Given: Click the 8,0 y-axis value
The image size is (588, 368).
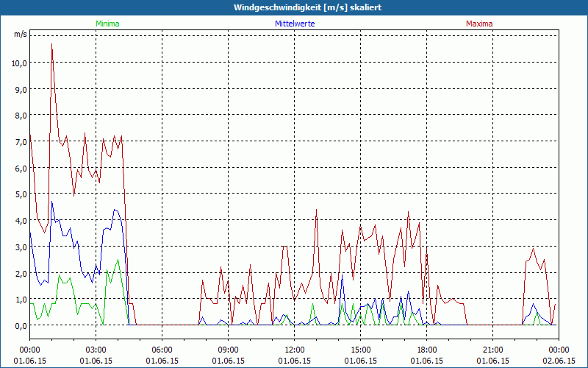Looking at the screenshot, I should (x=21, y=116).
